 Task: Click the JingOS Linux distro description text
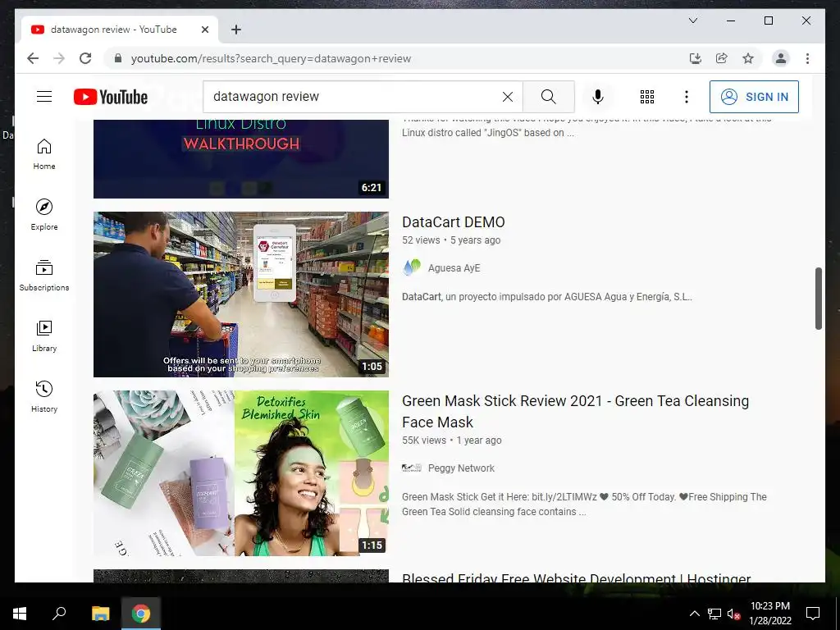click(x=587, y=127)
